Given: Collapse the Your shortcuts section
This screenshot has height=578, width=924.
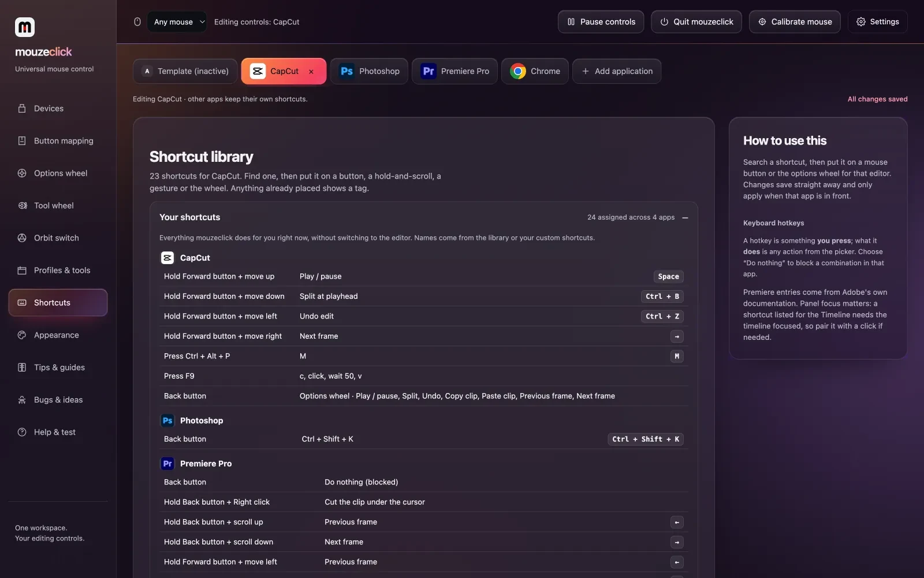Looking at the screenshot, I should (685, 218).
